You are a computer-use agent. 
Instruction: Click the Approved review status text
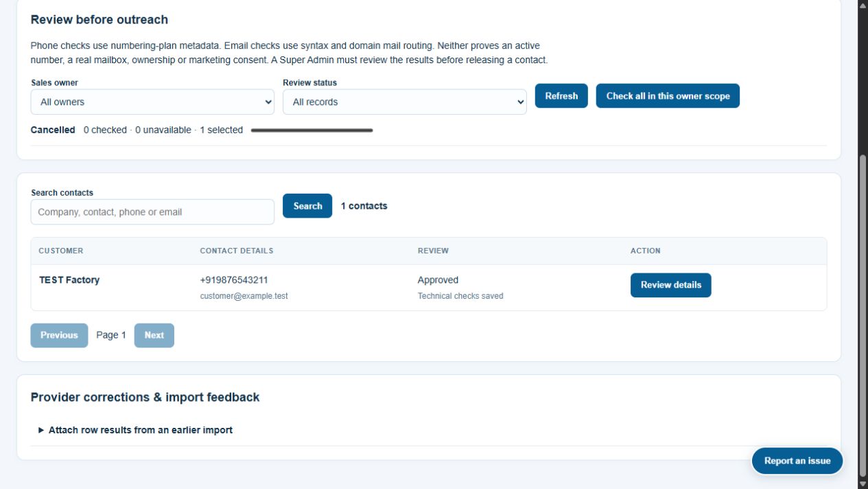438,280
